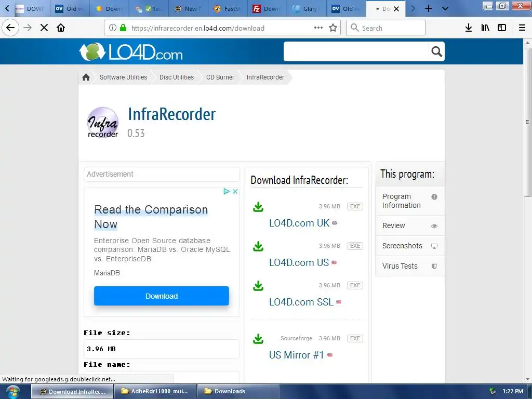Image resolution: width=532 pixels, height=399 pixels.
Task: Click the blue Download button in ad
Action: click(x=162, y=296)
